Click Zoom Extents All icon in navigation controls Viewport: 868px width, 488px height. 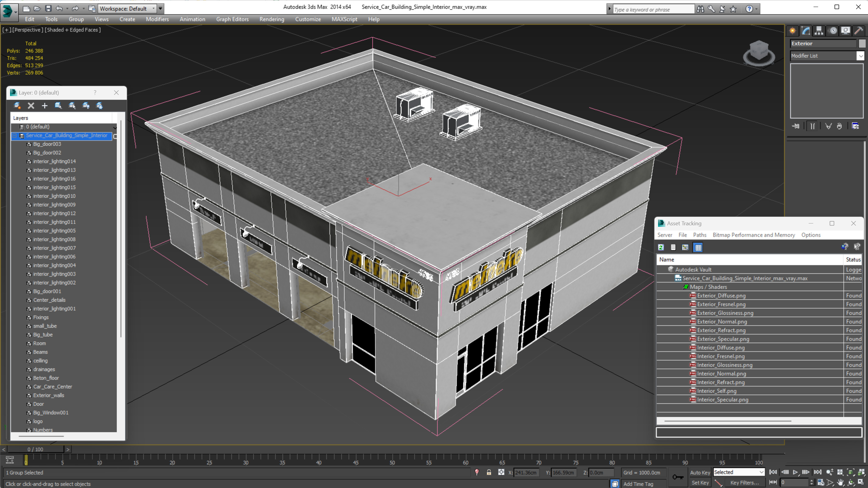click(x=861, y=472)
